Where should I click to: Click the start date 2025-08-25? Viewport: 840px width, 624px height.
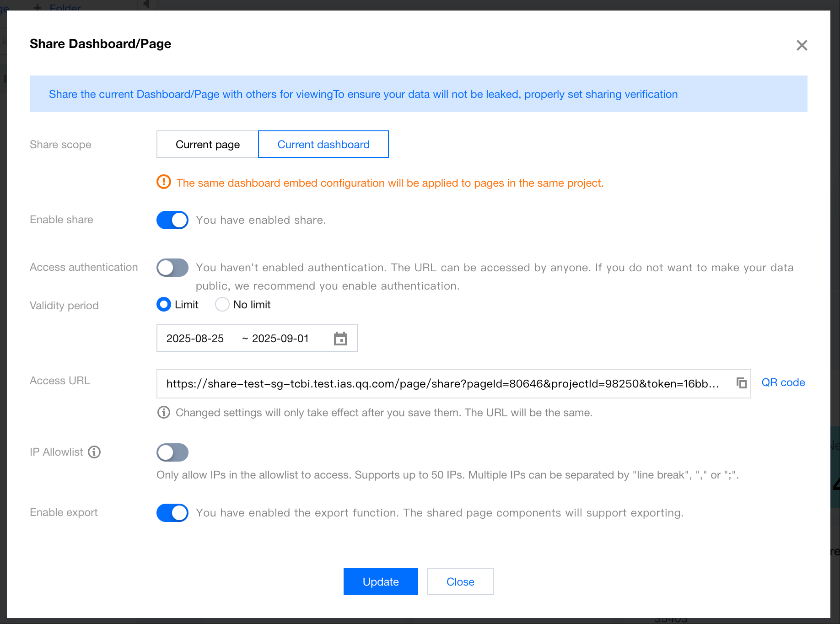pyautogui.click(x=195, y=339)
